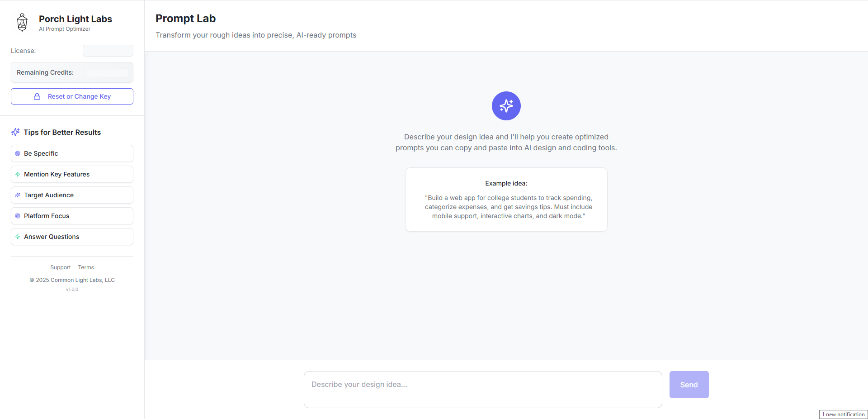Expand the Target Audience tip
The height and width of the screenshot is (419, 868).
(72, 195)
